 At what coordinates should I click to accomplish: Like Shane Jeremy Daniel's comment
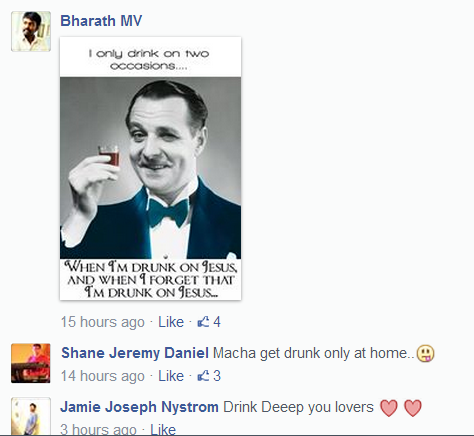coord(171,376)
